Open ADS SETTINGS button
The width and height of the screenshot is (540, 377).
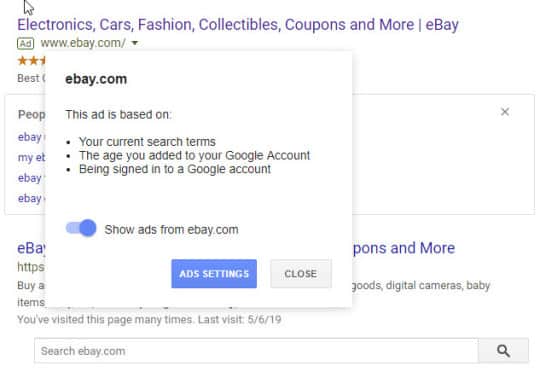(x=214, y=274)
